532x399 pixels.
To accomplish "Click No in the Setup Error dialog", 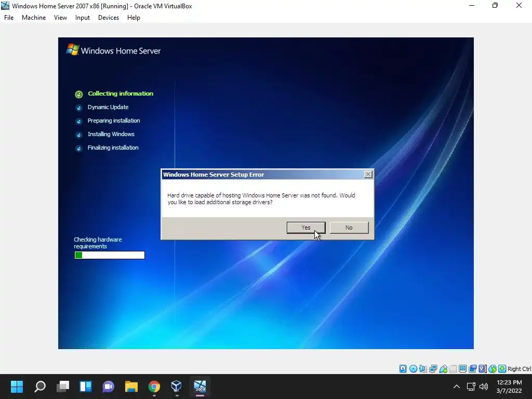I will (349, 228).
